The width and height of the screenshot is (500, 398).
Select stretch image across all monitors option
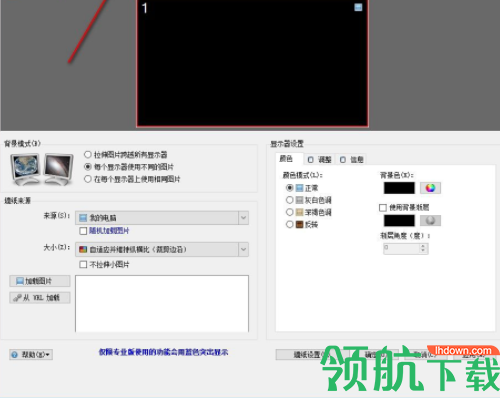(88, 155)
